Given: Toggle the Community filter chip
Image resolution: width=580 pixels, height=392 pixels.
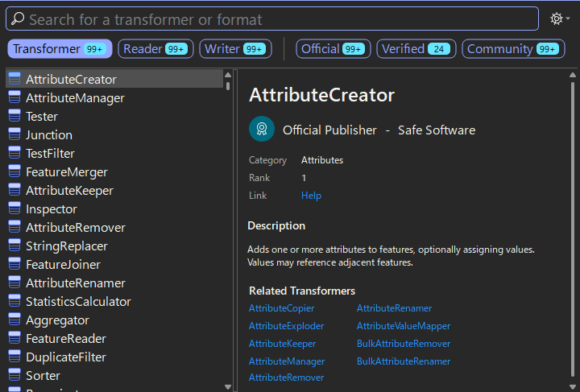Looking at the screenshot, I should (513, 49).
